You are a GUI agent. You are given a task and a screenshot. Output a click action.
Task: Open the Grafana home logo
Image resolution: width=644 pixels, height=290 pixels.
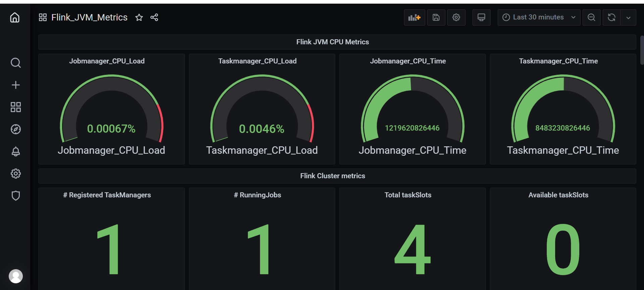15,17
